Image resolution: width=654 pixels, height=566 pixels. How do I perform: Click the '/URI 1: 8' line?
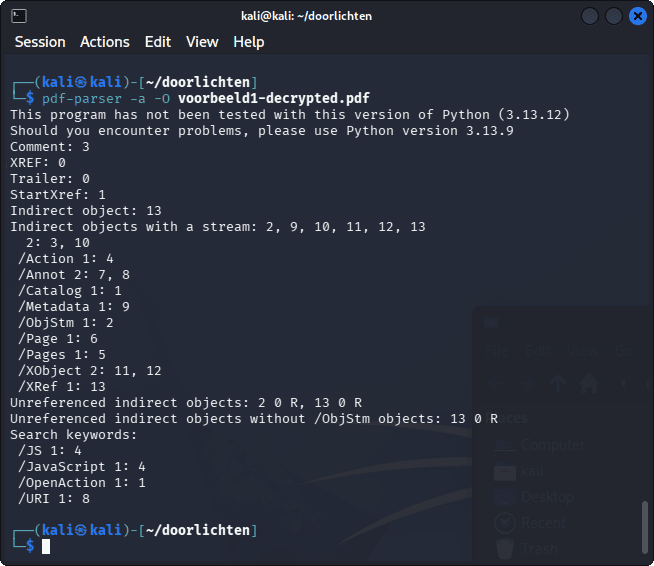pyautogui.click(x=54, y=498)
